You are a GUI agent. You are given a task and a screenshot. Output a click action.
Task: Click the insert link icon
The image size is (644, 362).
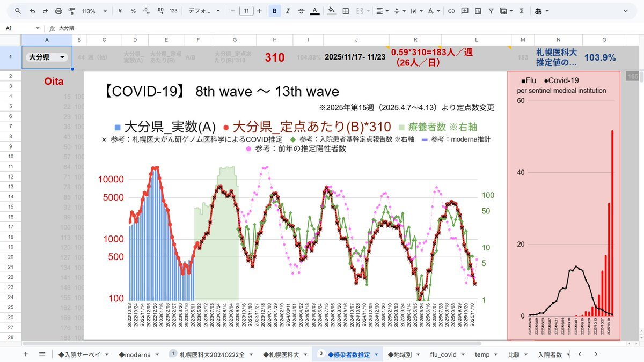click(451, 11)
